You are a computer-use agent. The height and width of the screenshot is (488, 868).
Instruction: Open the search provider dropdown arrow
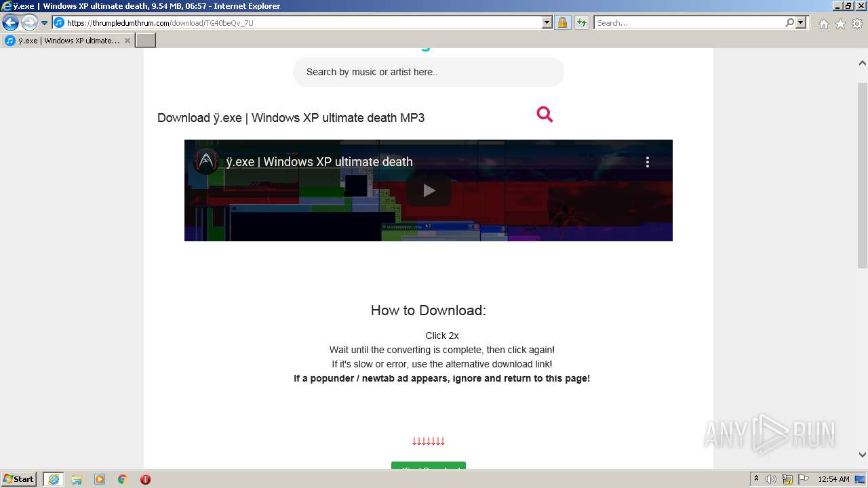(x=801, y=23)
